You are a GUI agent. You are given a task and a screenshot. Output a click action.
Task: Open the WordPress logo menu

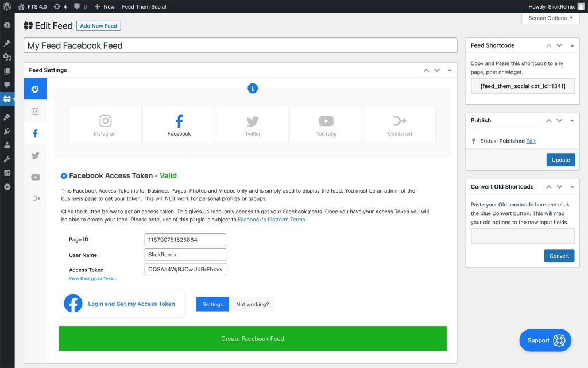[x=7, y=6]
